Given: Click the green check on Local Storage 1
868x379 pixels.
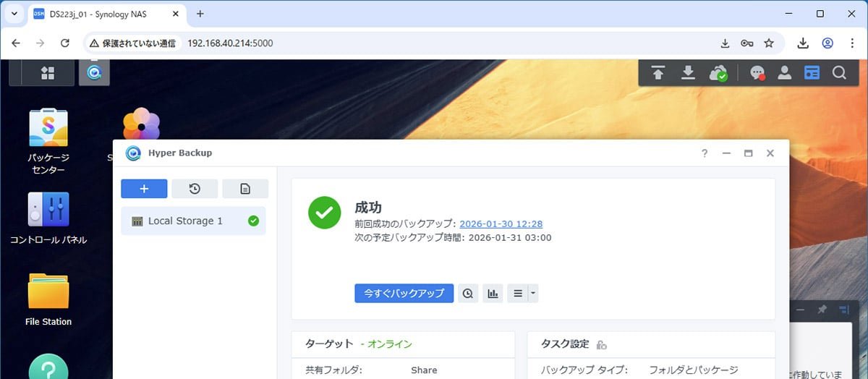Looking at the screenshot, I should (253, 221).
